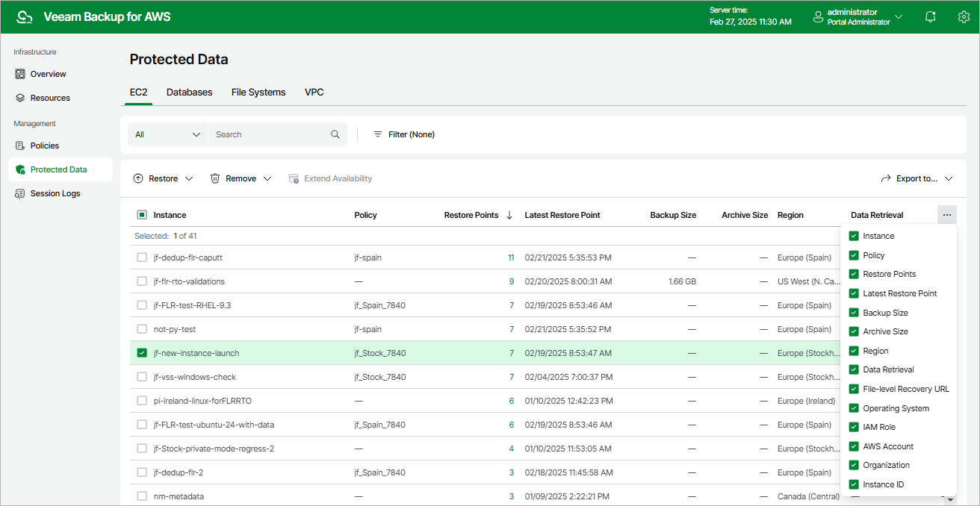Click the Veeam cloud logo icon
Image resolution: width=980 pixels, height=506 pixels.
[x=25, y=16]
